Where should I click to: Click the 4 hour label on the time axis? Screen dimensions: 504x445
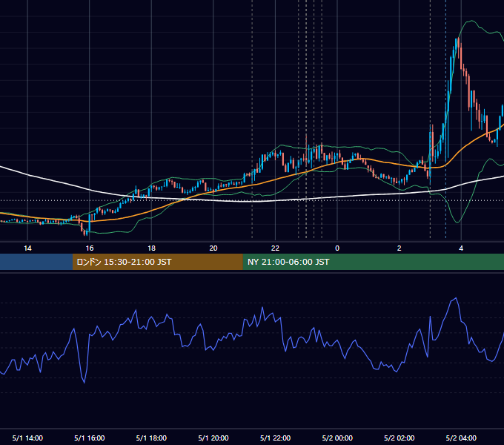[x=461, y=248]
